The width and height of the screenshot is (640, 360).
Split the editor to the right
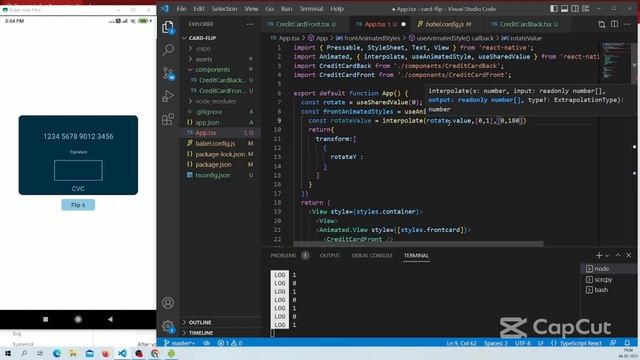614,24
